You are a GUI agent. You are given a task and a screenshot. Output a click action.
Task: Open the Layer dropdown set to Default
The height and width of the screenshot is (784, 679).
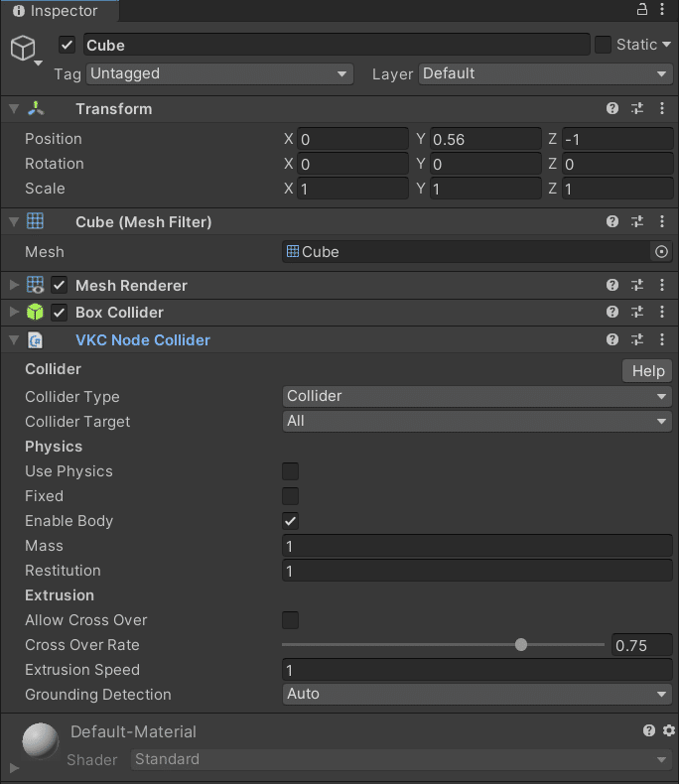coord(545,73)
